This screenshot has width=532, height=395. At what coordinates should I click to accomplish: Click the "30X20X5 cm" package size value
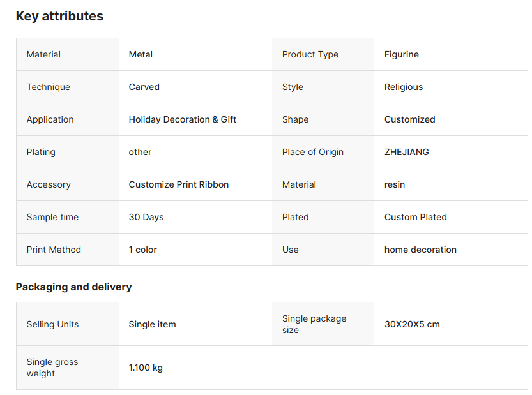(x=412, y=324)
